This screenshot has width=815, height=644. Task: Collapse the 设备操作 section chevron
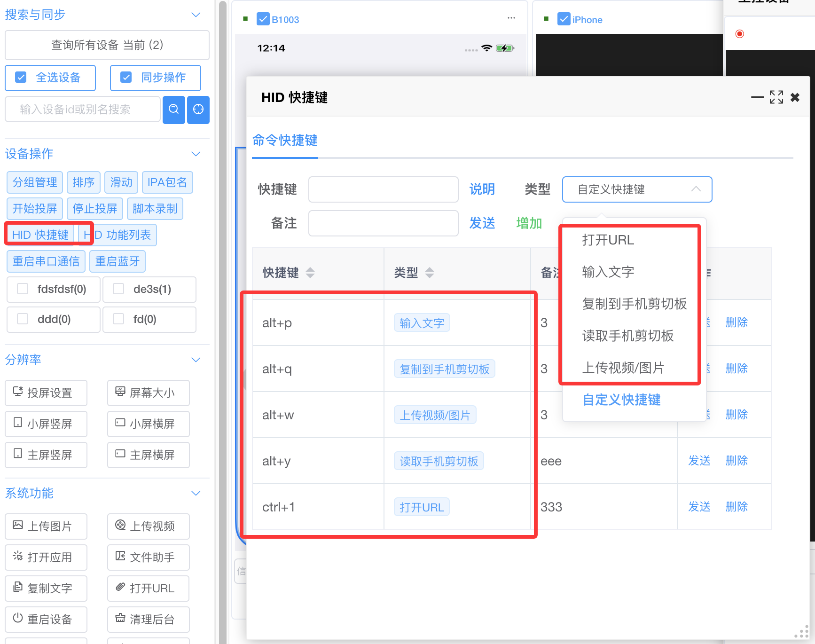[x=196, y=154]
